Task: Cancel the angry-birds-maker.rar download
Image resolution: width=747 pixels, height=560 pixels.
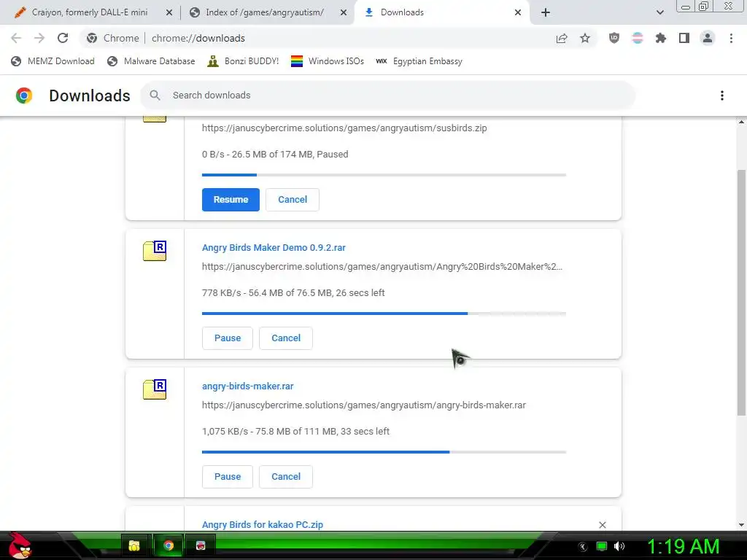Action: point(286,477)
